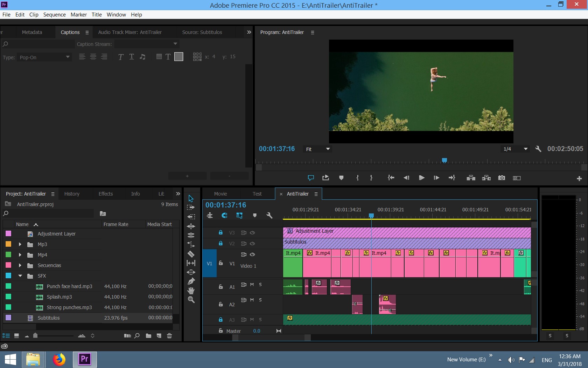Open the Button Editor plus icon
The image size is (588, 368).
click(x=579, y=179)
